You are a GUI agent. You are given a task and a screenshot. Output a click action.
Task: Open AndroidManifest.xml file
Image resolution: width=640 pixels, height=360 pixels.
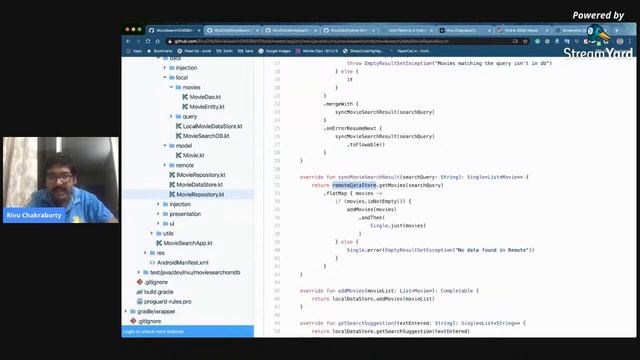tap(183, 262)
